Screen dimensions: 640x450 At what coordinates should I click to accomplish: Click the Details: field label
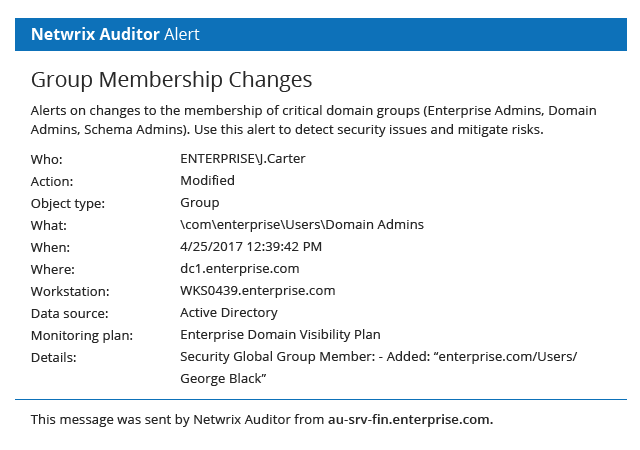(x=53, y=357)
